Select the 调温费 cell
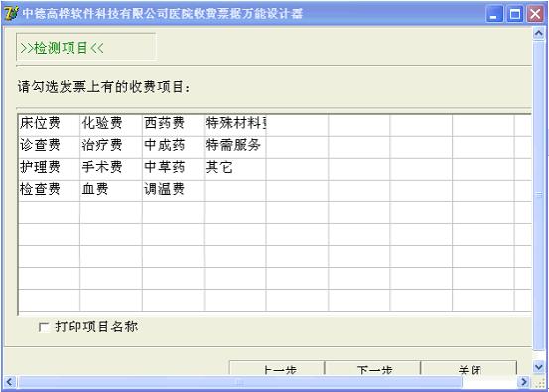549x392 pixels. coord(174,191)
